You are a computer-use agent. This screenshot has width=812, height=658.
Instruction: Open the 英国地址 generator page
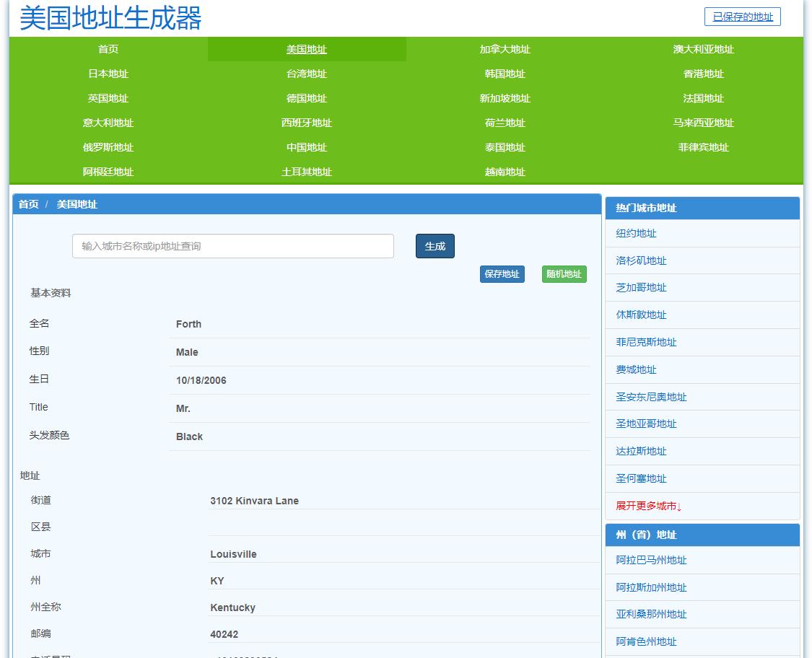coord(107,98)
